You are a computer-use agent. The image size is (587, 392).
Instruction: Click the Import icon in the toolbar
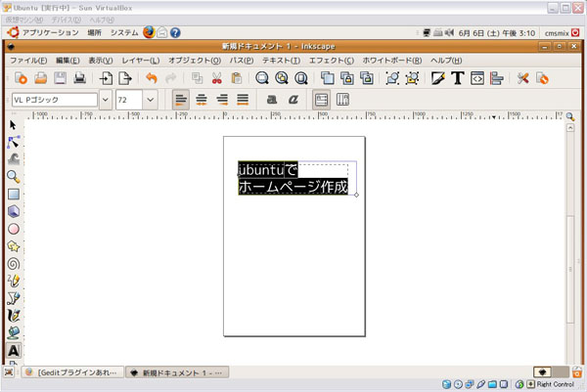pos(106,78)
